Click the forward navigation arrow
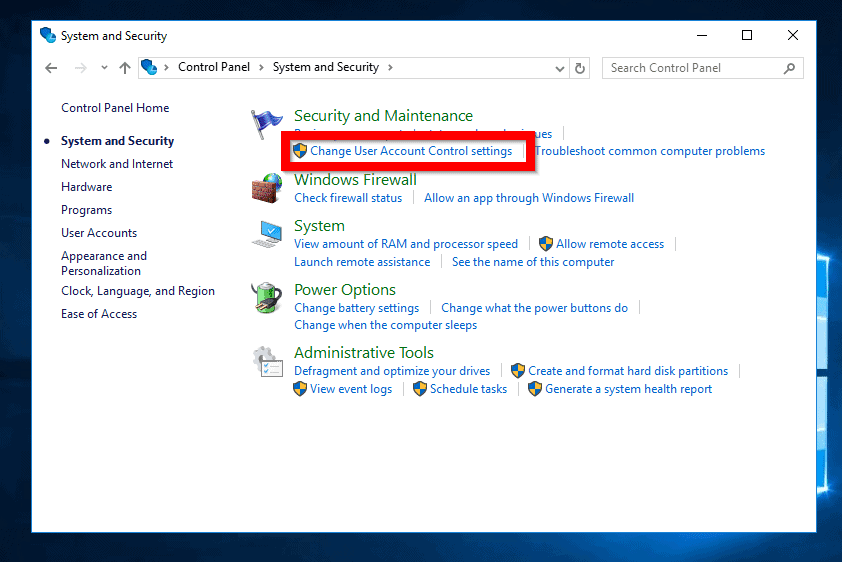This screenshot has height=562, width=842. tap(81, 68)
